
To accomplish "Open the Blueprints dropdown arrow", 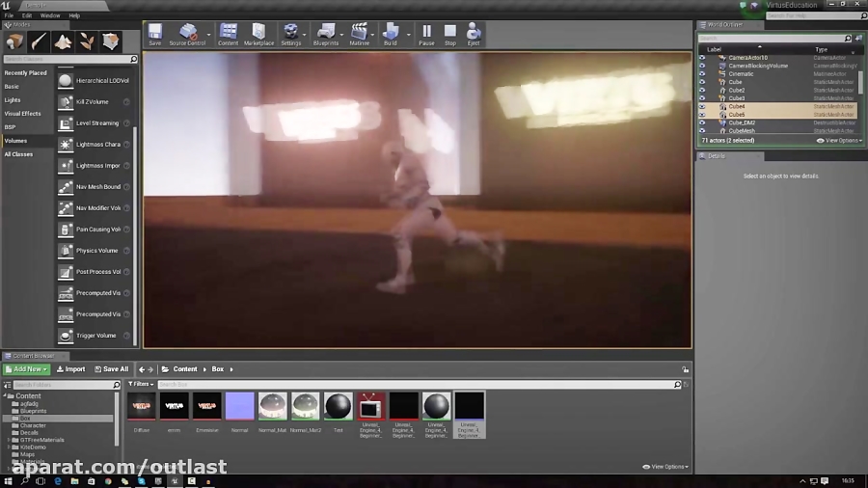I will tap(341, 35).
